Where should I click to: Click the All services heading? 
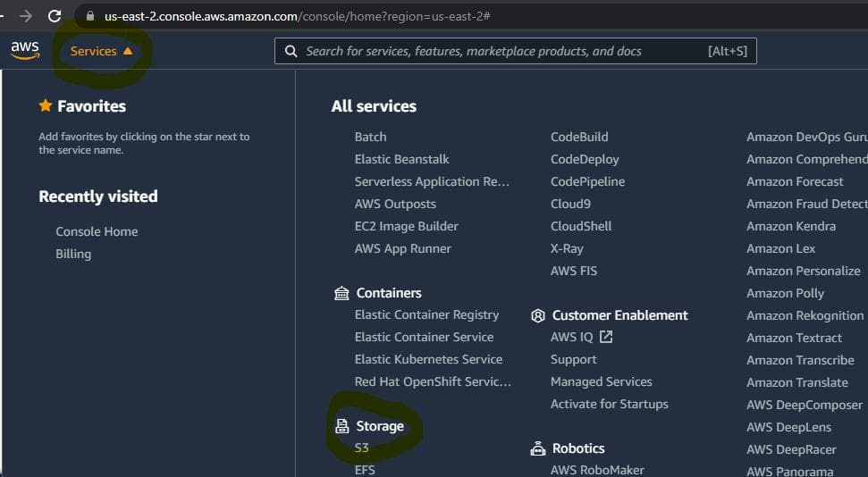pos(374,106)
